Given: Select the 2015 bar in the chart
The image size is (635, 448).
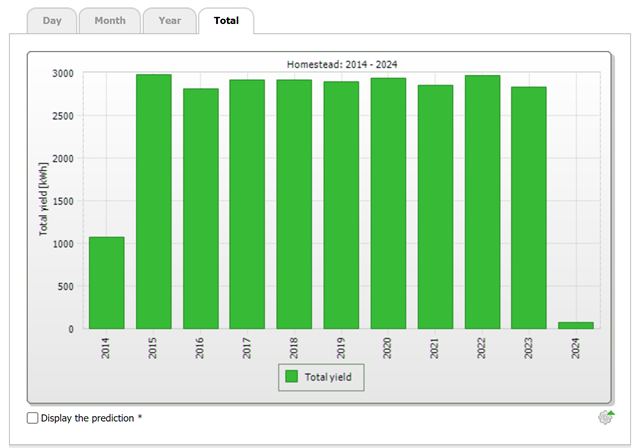Looking at the screenshot, I should tap(154, 201).
